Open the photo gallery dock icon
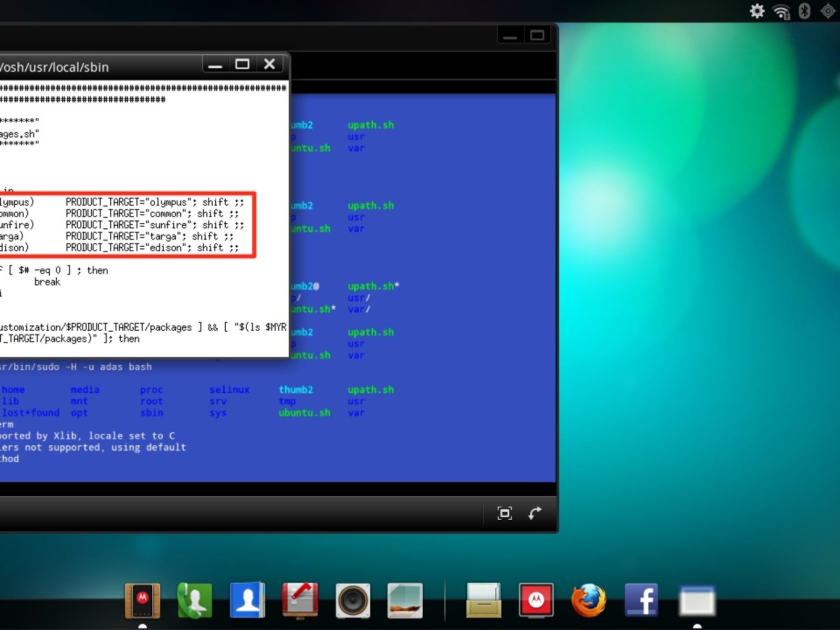 point(405,600)
